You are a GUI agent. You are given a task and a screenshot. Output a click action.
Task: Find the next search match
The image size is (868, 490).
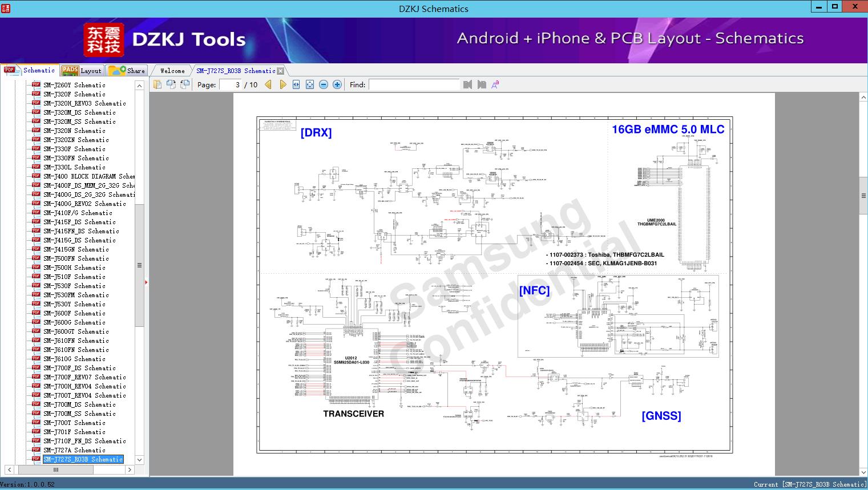pyautogui.click(x=482, y=84)
